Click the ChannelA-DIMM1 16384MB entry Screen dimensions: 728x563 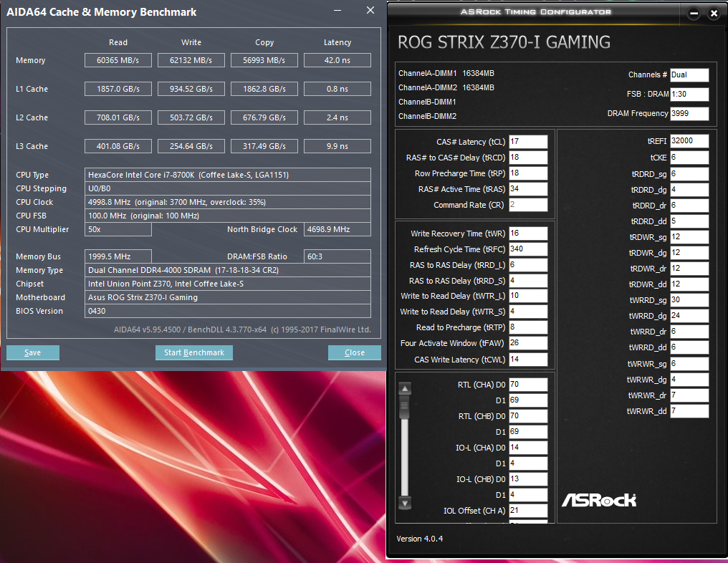(x=446, y=73)
